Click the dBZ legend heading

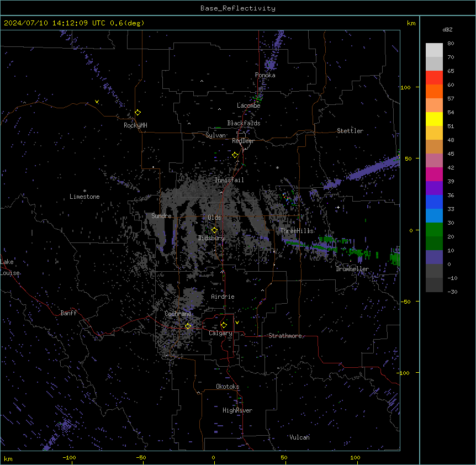[447, 29]
